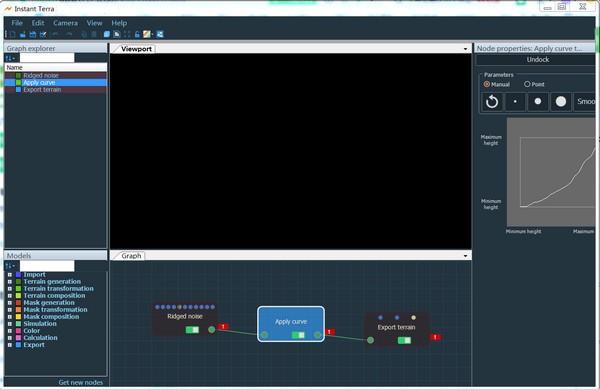Expand the Terrain composition category
Viewport: 600px width, 389px height.
[10, 296]
